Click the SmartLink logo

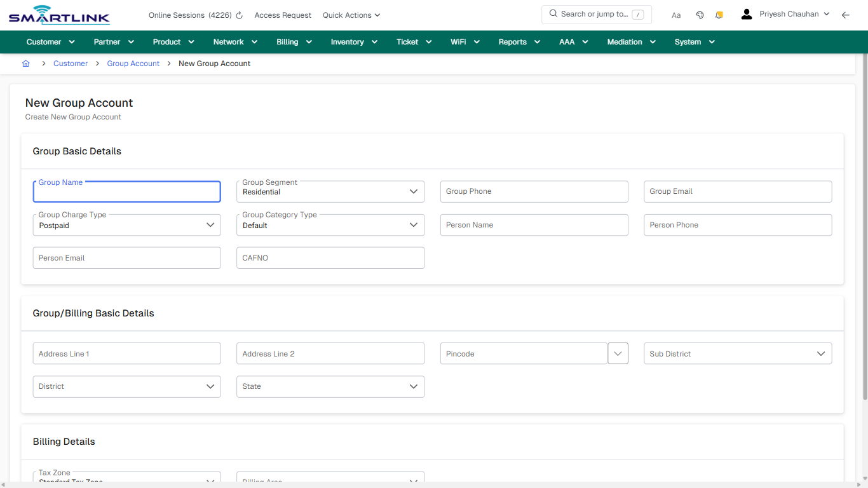click(58, 15)
